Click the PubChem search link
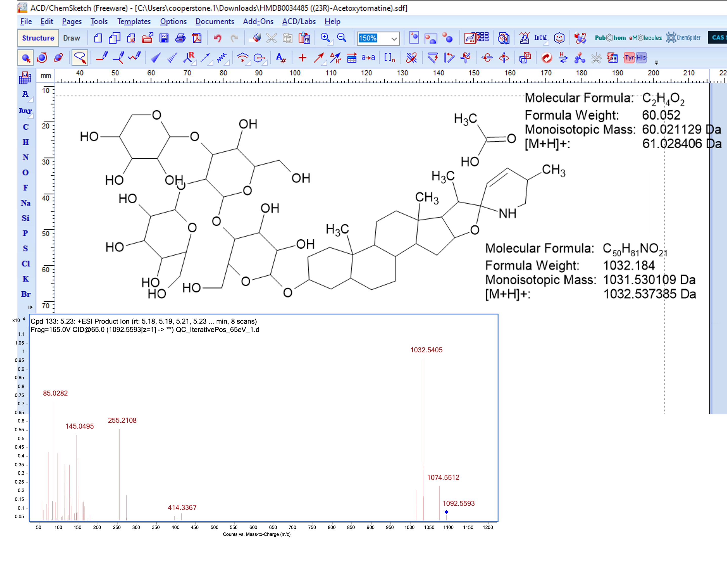The height and width of the screenshot is (588, 727). [x=610, y=38]
